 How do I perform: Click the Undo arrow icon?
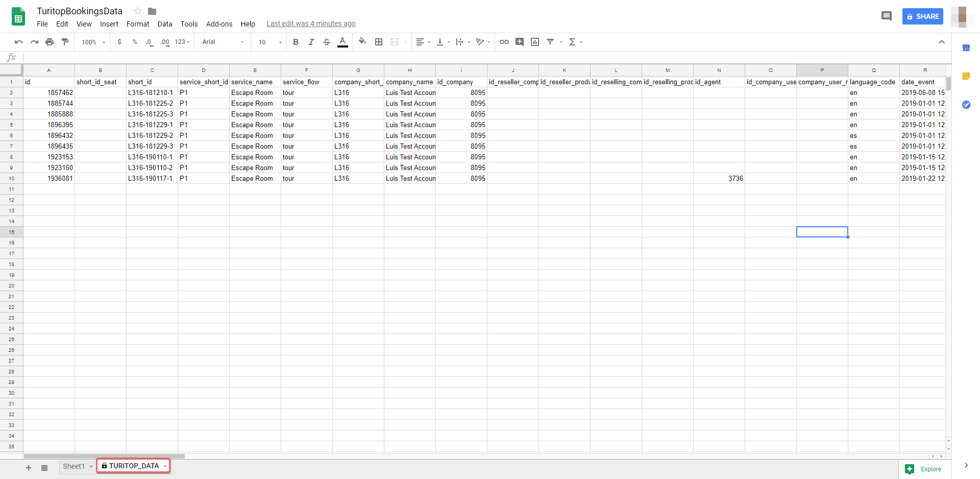coord(19,42)
